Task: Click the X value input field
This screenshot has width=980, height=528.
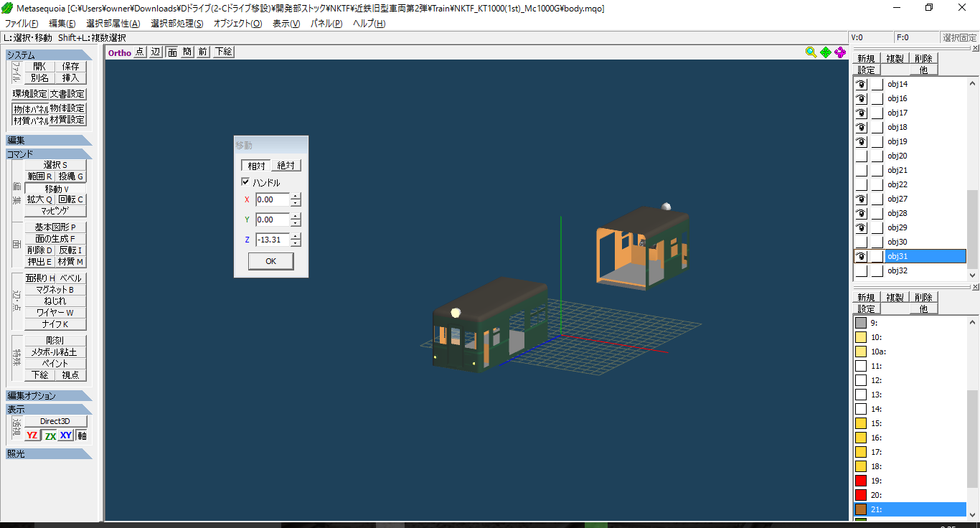Action: 273,200
